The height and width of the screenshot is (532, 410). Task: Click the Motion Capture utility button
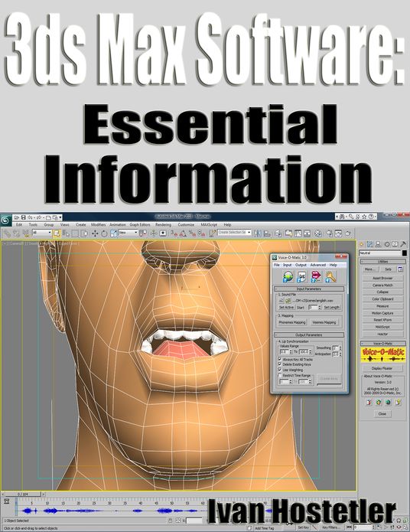[382, 313]
